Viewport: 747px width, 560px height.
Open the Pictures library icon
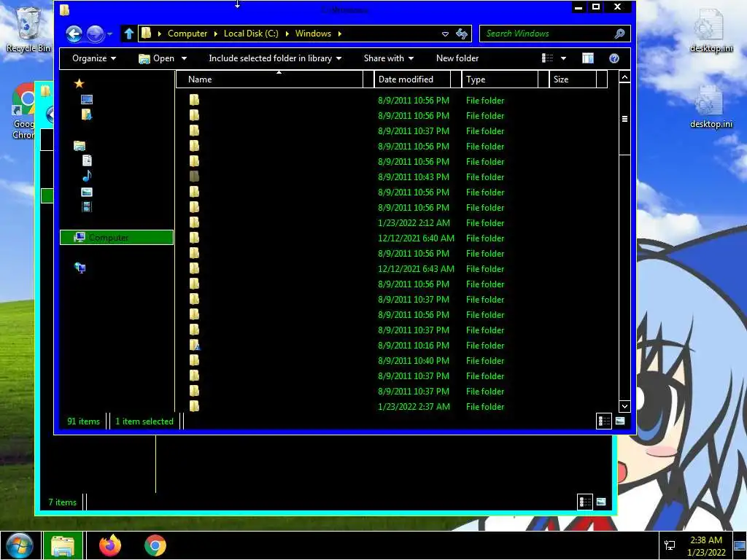[x=87, y=192]
